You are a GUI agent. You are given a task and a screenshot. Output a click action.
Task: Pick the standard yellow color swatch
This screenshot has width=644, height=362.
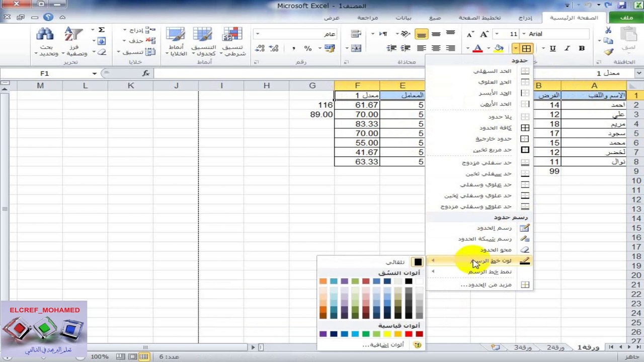[x=387, y=334]
